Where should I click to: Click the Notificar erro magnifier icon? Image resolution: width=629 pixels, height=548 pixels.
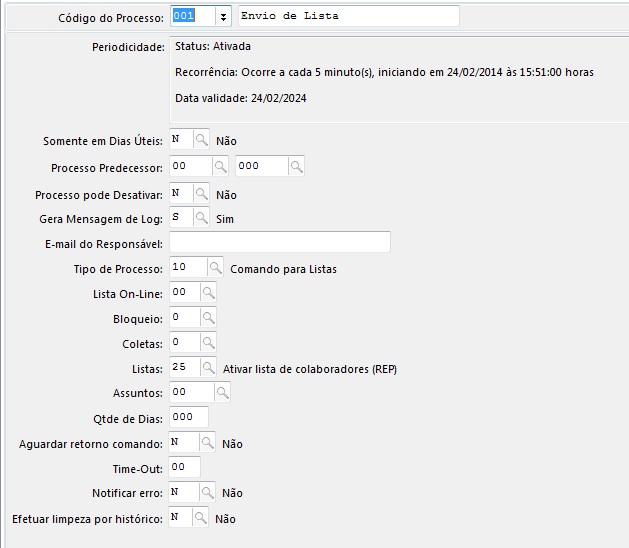[x=206, y=492]
